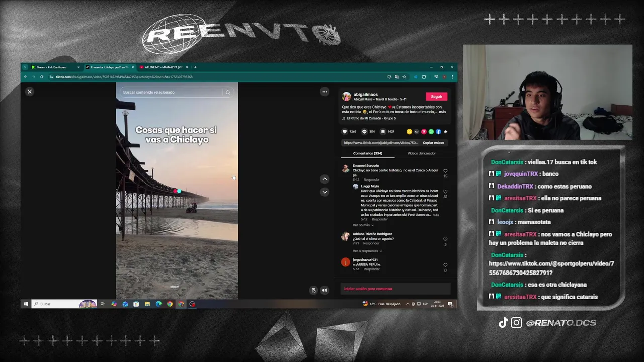Open the abigailmaos profile avatar

[346, 97]
